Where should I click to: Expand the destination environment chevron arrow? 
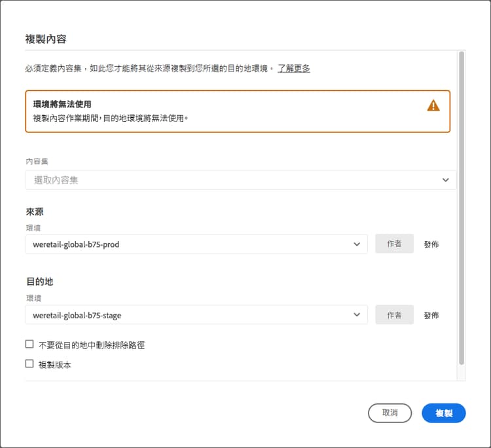pos(357,315)
